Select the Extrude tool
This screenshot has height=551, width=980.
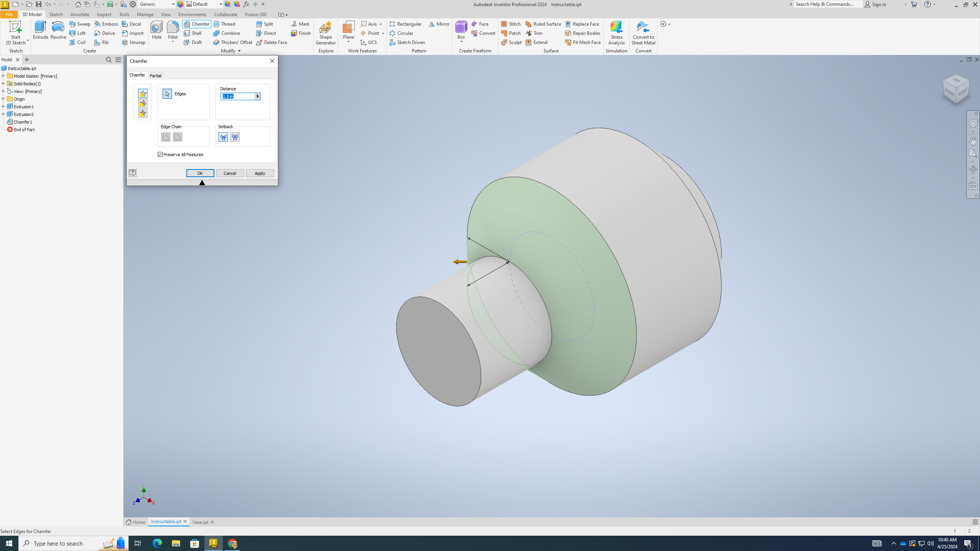[40, 30]
